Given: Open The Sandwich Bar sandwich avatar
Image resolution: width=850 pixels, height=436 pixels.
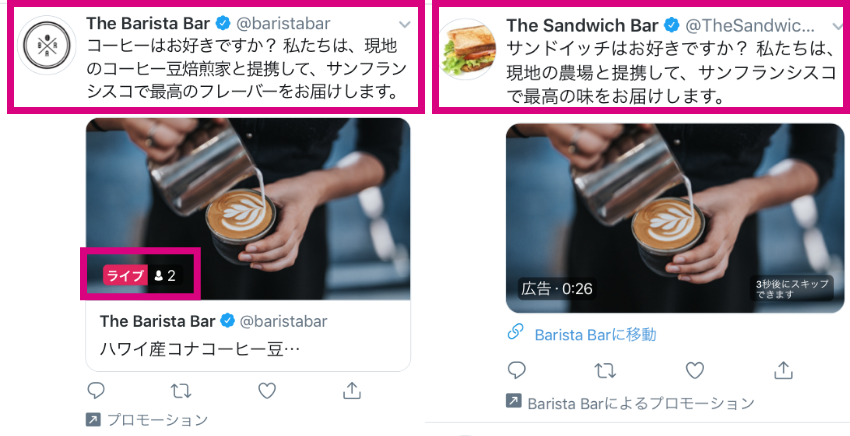Looking at the screenshot, I should (x=467, y=49).
